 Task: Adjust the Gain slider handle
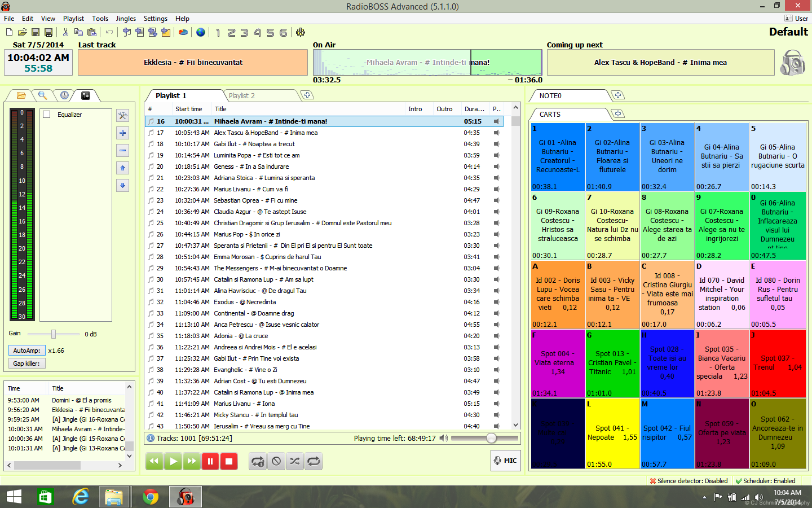click(x=54, y=334)
